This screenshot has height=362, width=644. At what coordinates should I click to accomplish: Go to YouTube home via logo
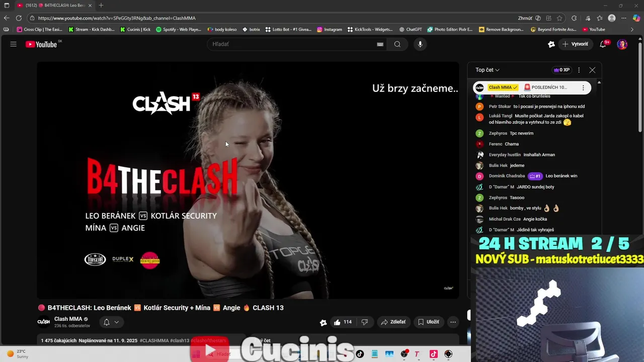pos(42,44)
